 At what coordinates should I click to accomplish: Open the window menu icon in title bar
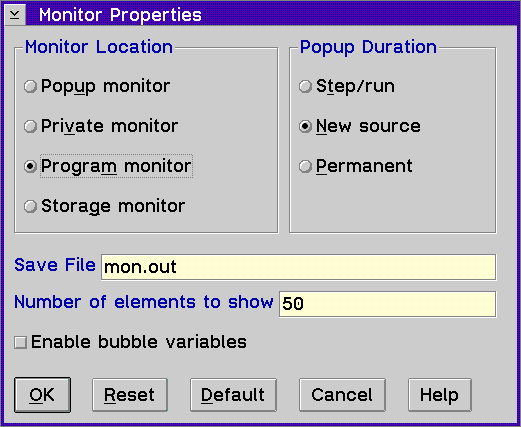[x=15, y=15]
